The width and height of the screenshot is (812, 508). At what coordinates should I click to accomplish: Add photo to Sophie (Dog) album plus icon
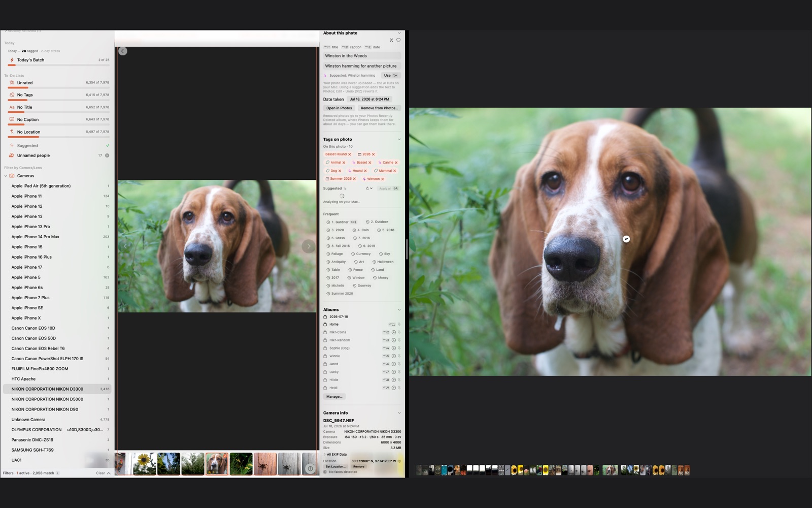394,348
